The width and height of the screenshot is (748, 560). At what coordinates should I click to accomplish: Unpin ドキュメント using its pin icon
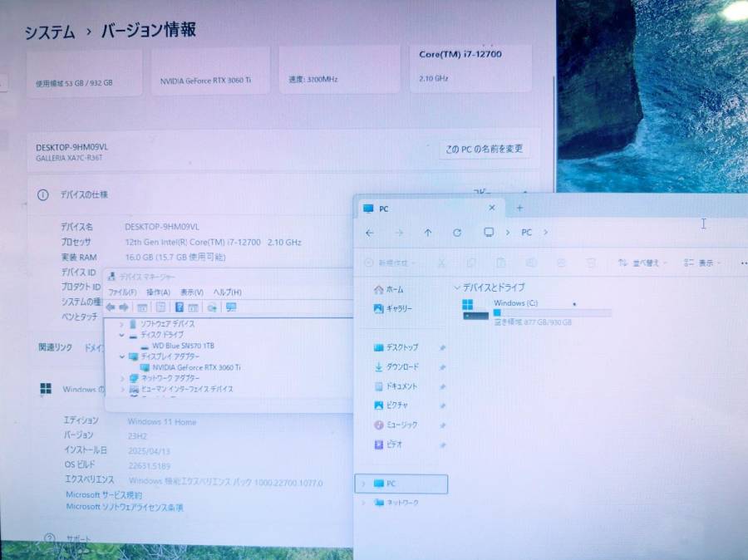(442, 386)
